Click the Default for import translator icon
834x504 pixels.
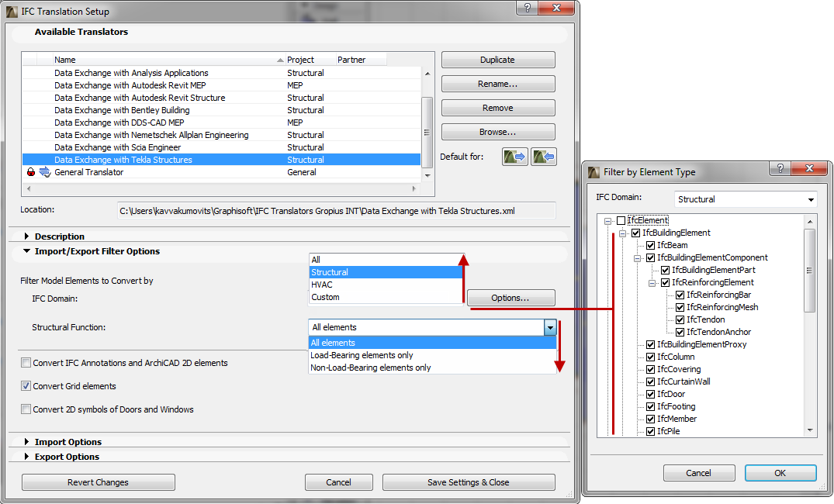point(544,157)
